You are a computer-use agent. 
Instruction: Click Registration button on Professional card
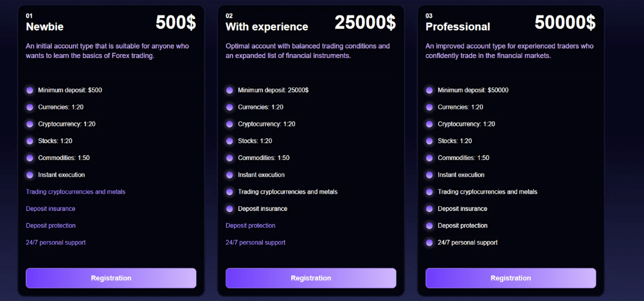511,278
